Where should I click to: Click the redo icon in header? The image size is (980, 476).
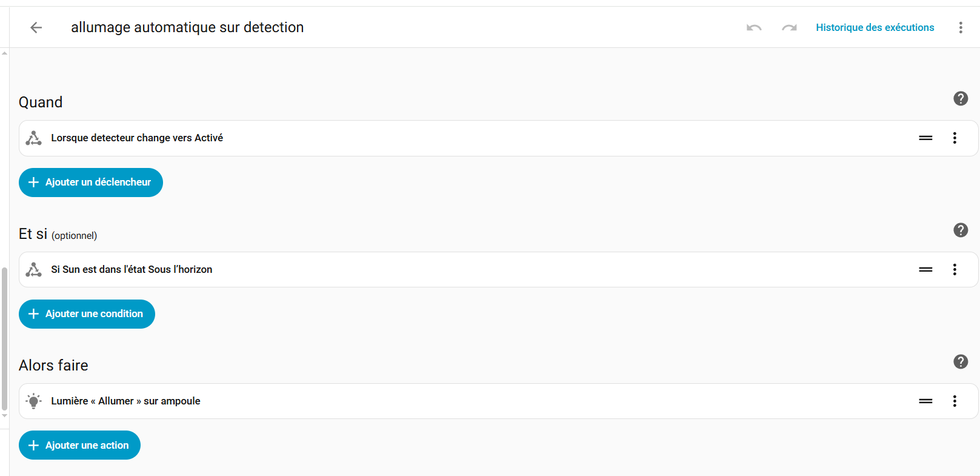pyautogui.click(x=789, y=27)
